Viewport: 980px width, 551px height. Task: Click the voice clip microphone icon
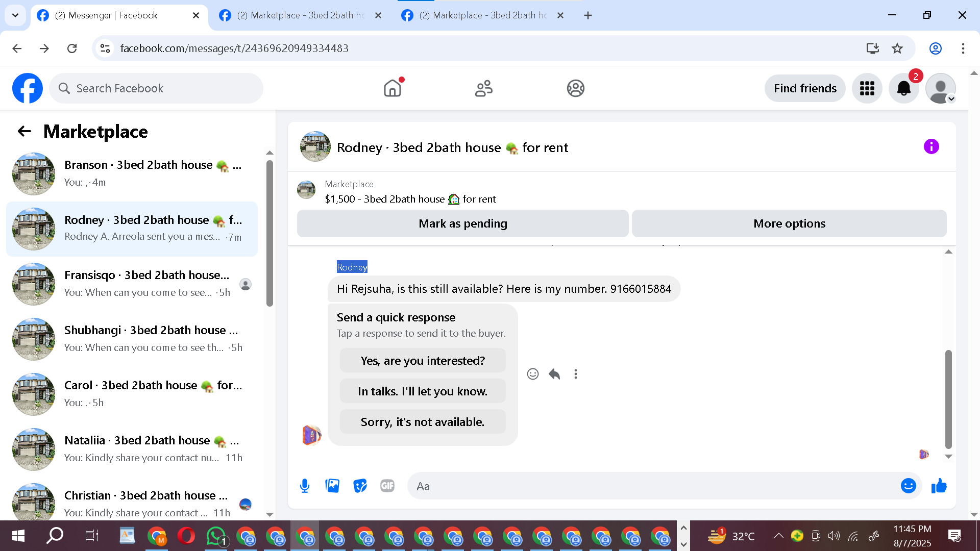point(305,486)
